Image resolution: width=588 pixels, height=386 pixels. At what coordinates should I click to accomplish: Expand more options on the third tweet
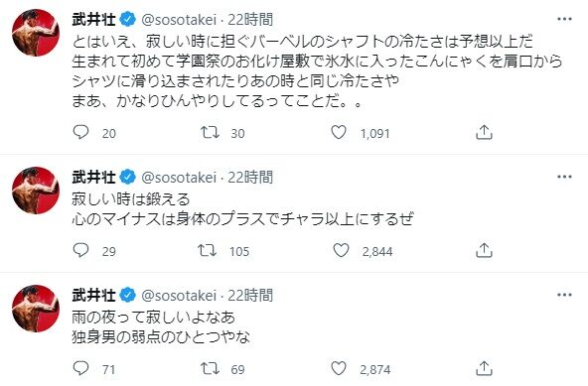click(564, 295)
